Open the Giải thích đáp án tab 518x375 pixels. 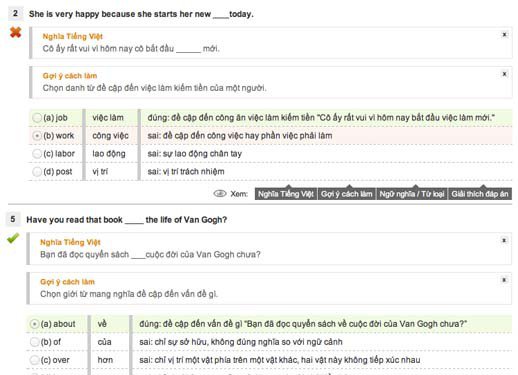pyautogui.click(x=480, y=194)
